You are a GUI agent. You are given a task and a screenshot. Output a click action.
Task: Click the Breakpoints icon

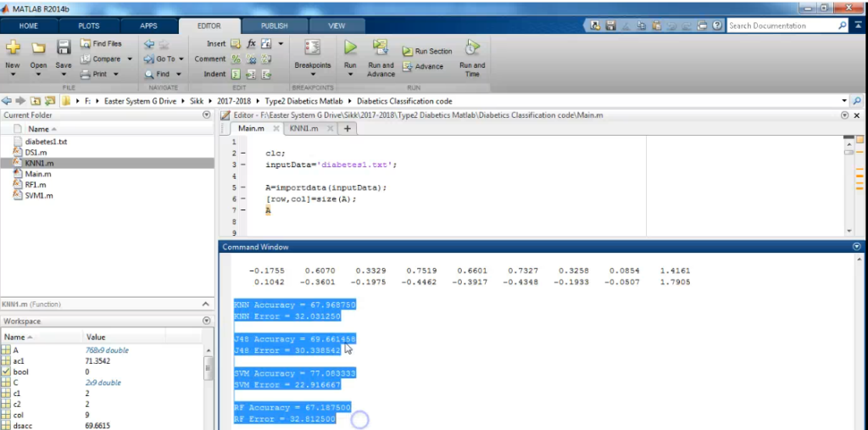click(x=312, y=48)
